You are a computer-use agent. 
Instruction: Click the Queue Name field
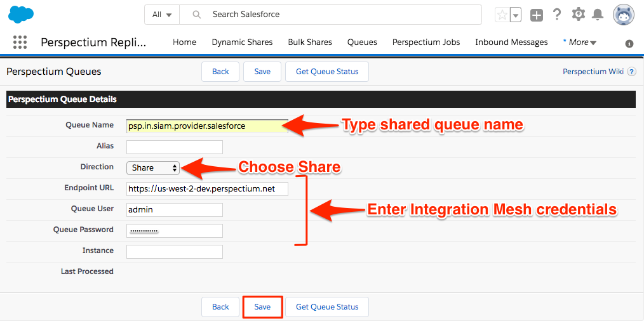click(x=208, y=126)
